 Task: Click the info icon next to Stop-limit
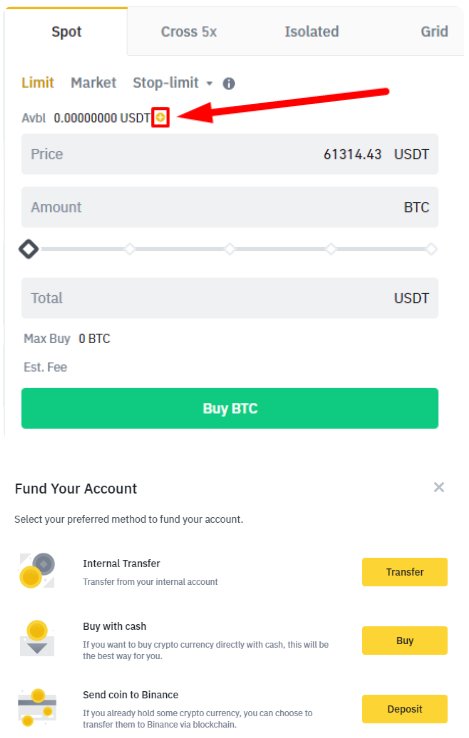click(229, 84)
